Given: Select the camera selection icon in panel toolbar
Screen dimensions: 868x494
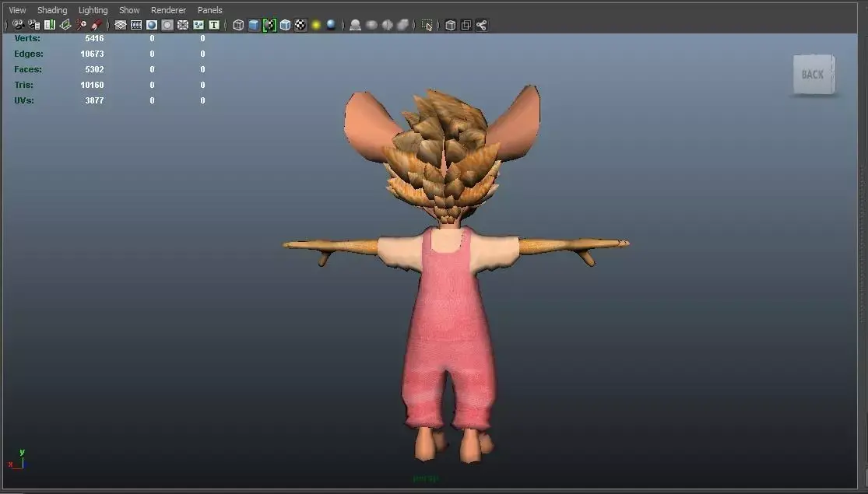Looking at the screenshot, I should pyautogui.click(x=17, y=25).
